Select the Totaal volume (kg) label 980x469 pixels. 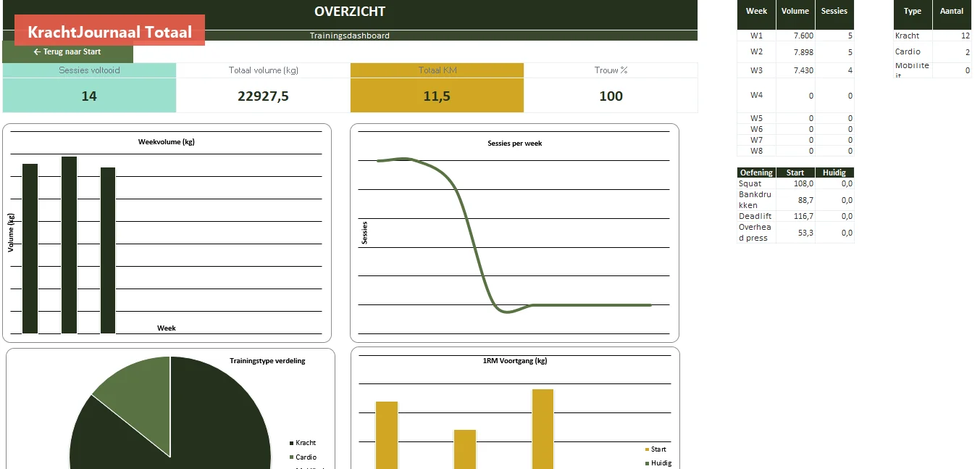(264, 70)
